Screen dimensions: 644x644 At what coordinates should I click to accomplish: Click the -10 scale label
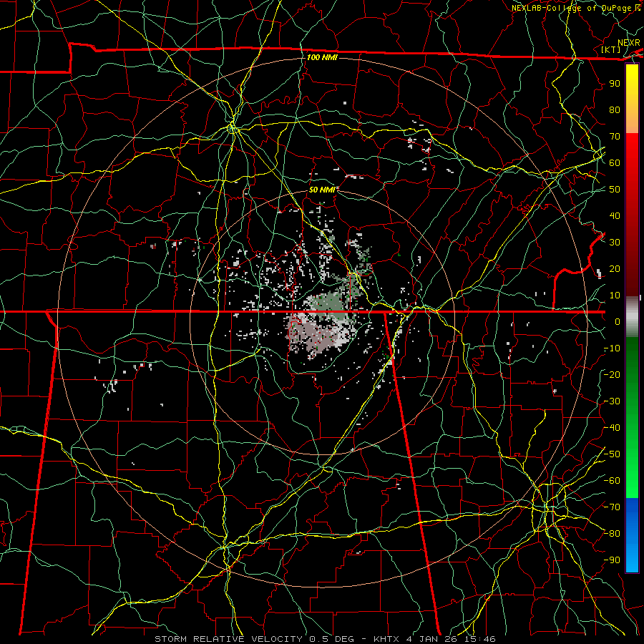pyautogui.click(x=612, y=348)
